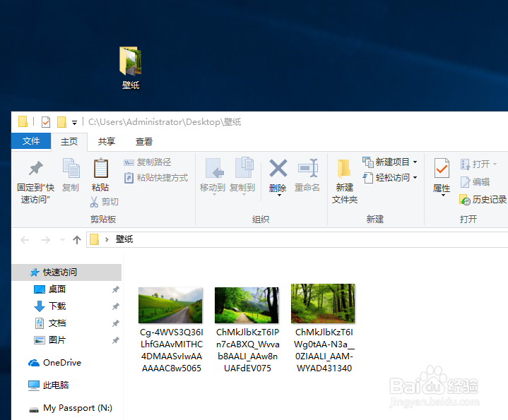The width and height of the screenshot is (508, 420).
Task: Click the pin icon beside 下载
Action: (116, 306)
